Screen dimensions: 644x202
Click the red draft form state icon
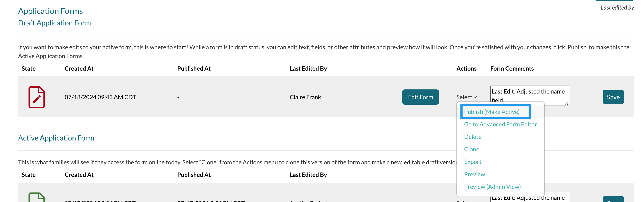(36, 97)
